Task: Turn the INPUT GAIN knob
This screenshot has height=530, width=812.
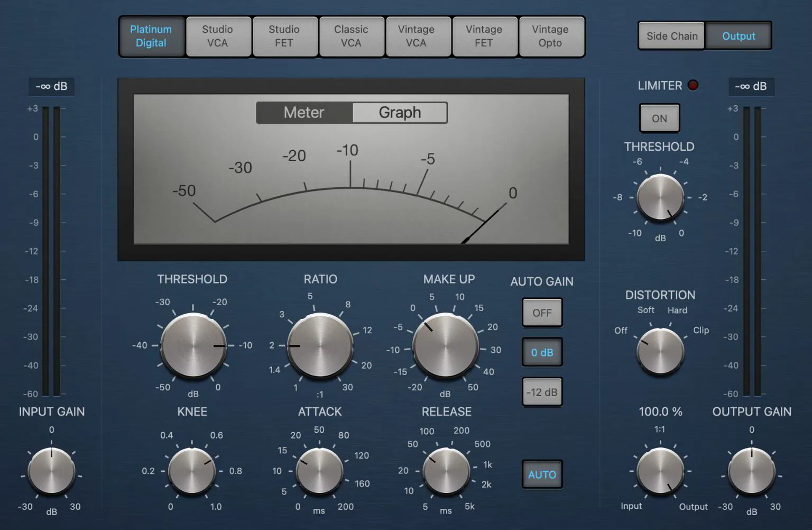Action: tap(51, 471)
